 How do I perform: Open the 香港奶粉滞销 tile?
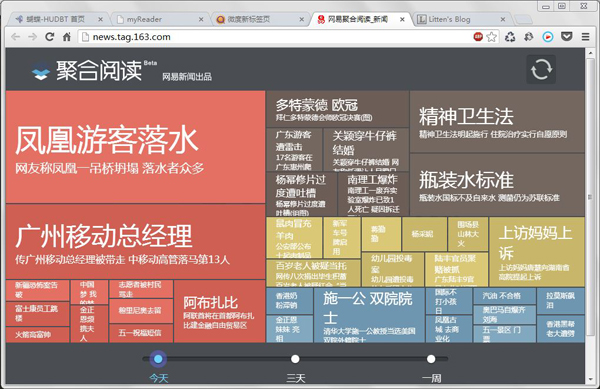coord(289,301)
